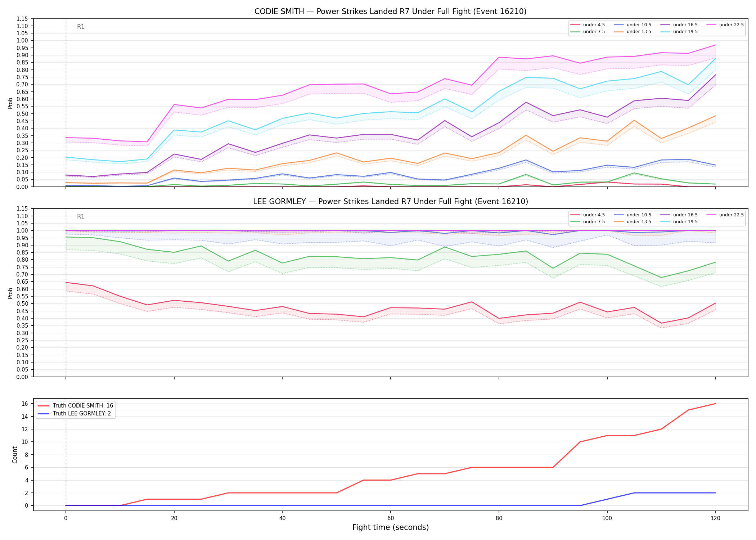The height and width of the screenshot is (540, 756).
Task: Click the LEE GORMLEY chart title
Action: 390,202
